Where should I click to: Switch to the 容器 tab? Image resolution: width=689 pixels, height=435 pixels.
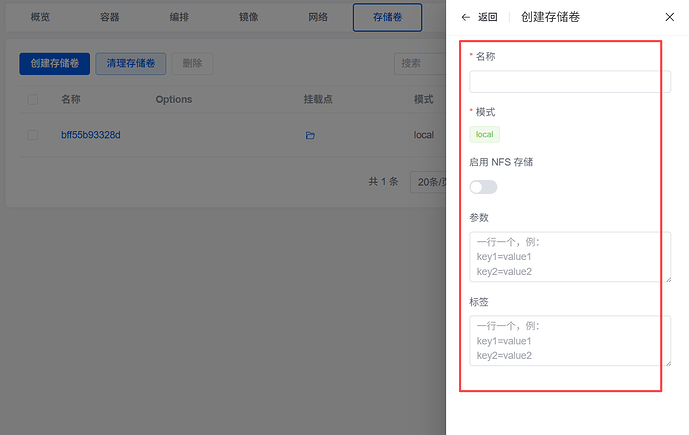[x=112, y=18]
